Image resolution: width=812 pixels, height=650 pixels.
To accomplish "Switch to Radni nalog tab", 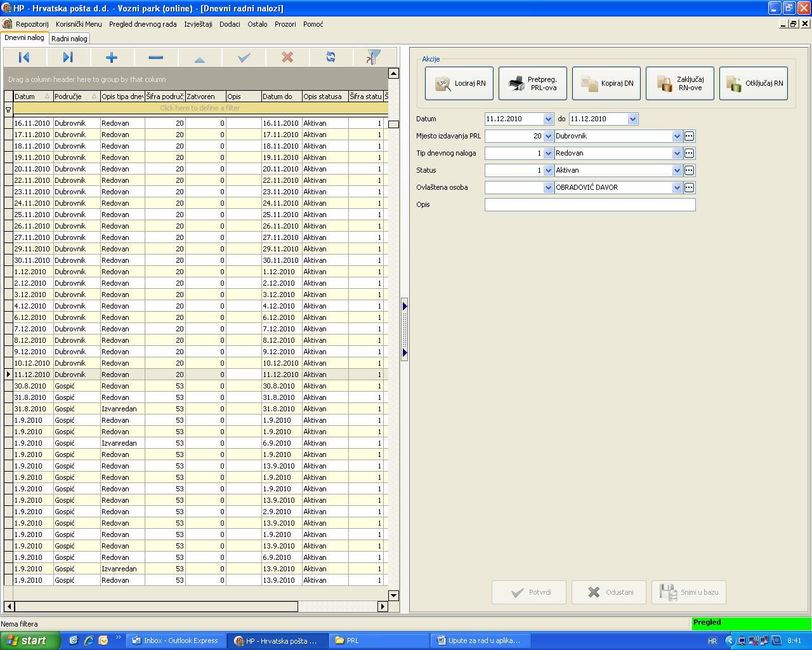I will click(x=70, y=39).
